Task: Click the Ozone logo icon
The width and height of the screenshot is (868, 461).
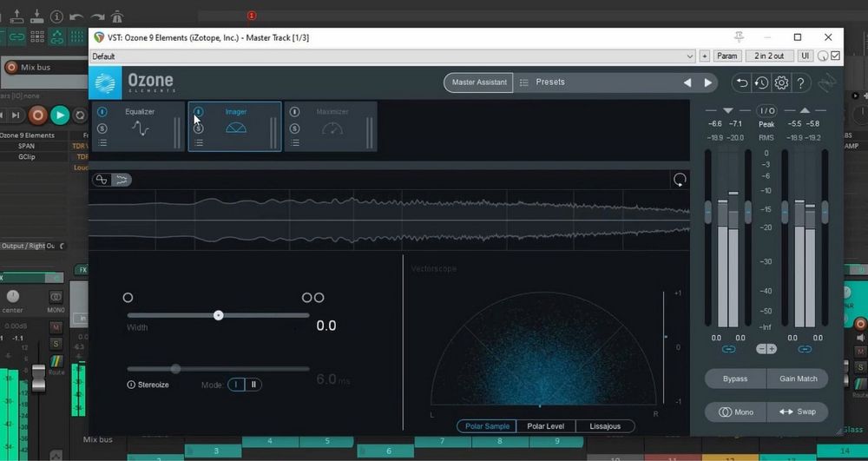Action: point(105,83)
